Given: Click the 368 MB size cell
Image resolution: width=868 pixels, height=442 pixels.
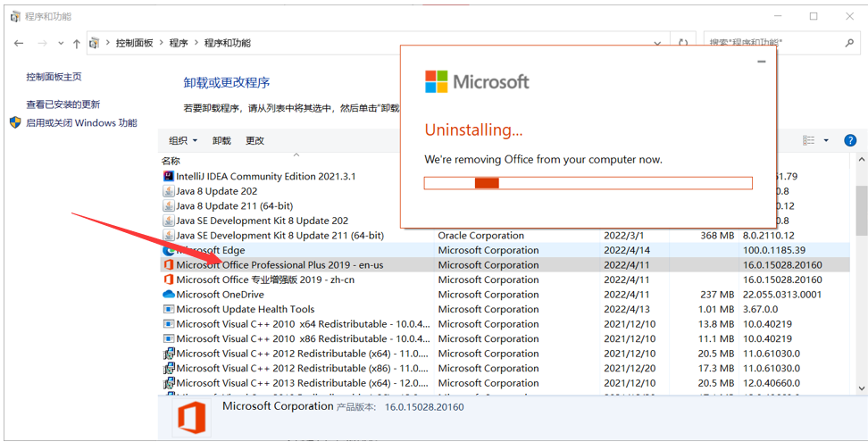Looking at the screenshot, I should click(x=717, y=236).
